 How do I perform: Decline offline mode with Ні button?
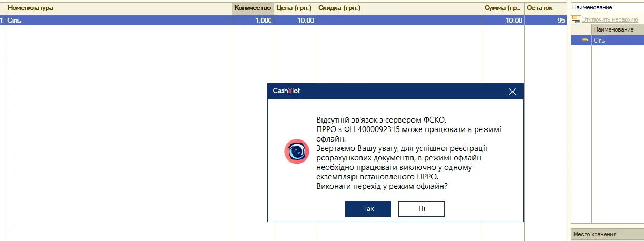click(x=421, y=209)
